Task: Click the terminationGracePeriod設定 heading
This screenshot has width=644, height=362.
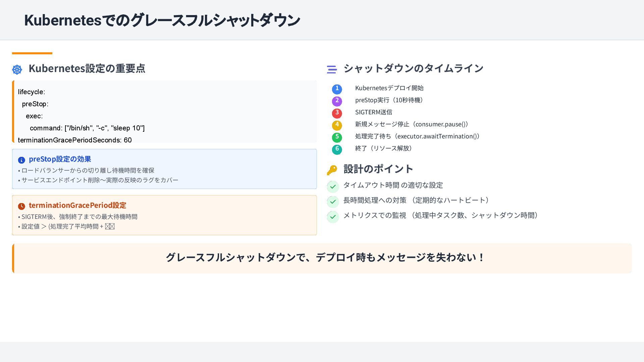Action: click(77, 205)
